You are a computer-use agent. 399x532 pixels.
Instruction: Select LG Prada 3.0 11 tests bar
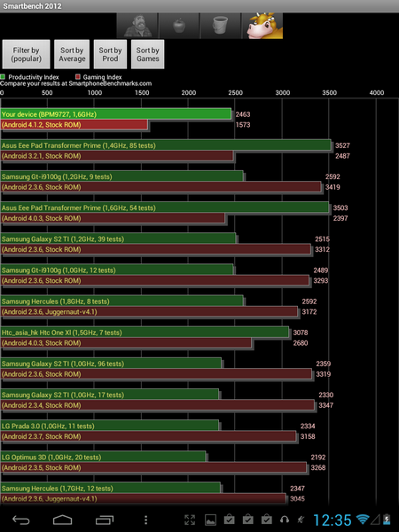(110, 426)
